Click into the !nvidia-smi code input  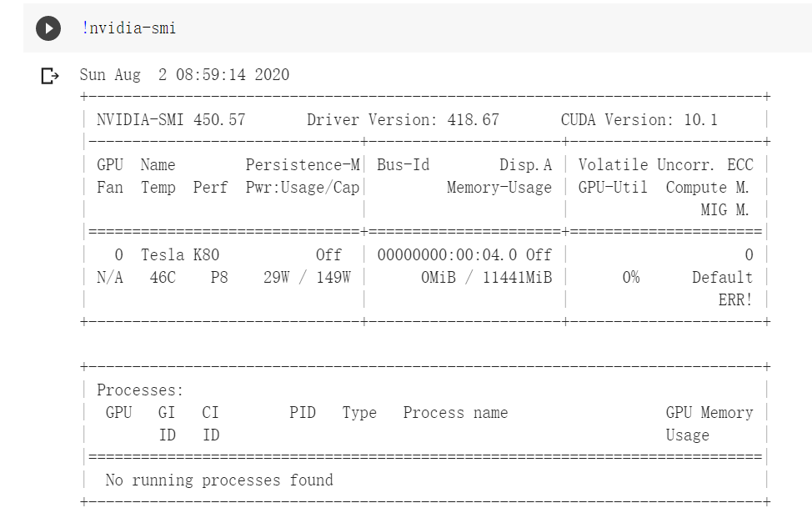pyautogui.click(x=128, y=28)
